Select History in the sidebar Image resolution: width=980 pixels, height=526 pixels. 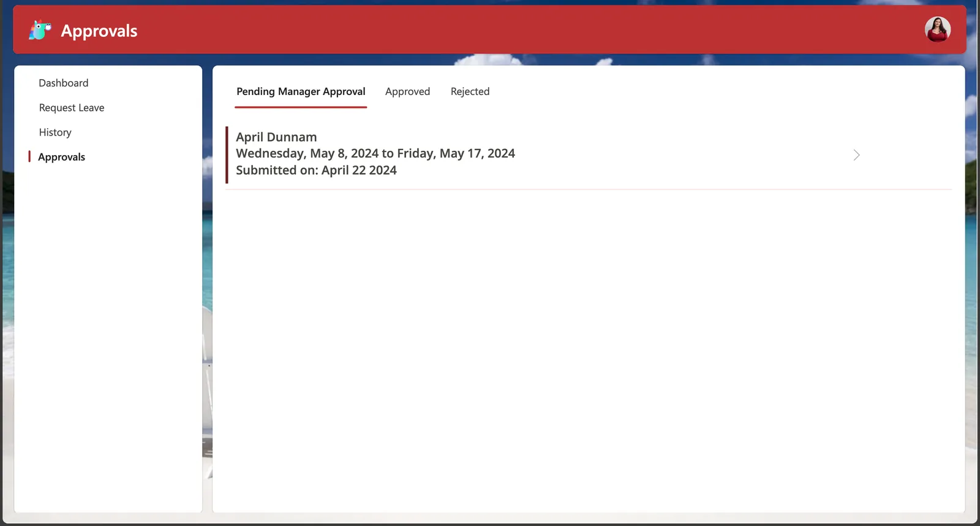(x=55, y=132)
